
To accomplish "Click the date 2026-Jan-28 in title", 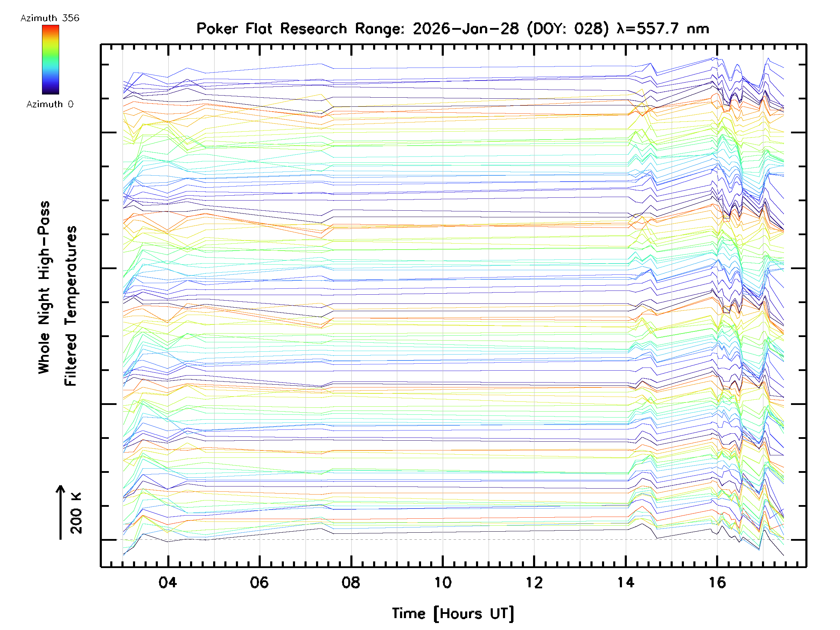I will point(465,29).
